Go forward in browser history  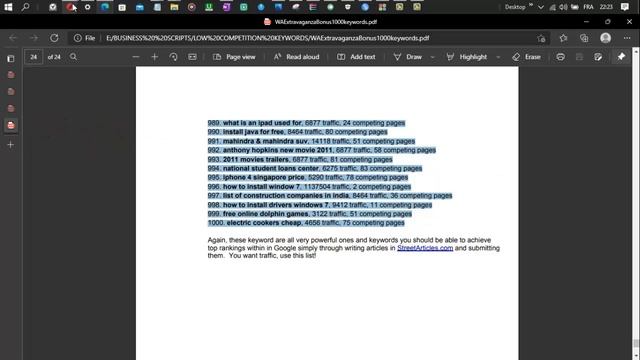[x=34, y=38]
